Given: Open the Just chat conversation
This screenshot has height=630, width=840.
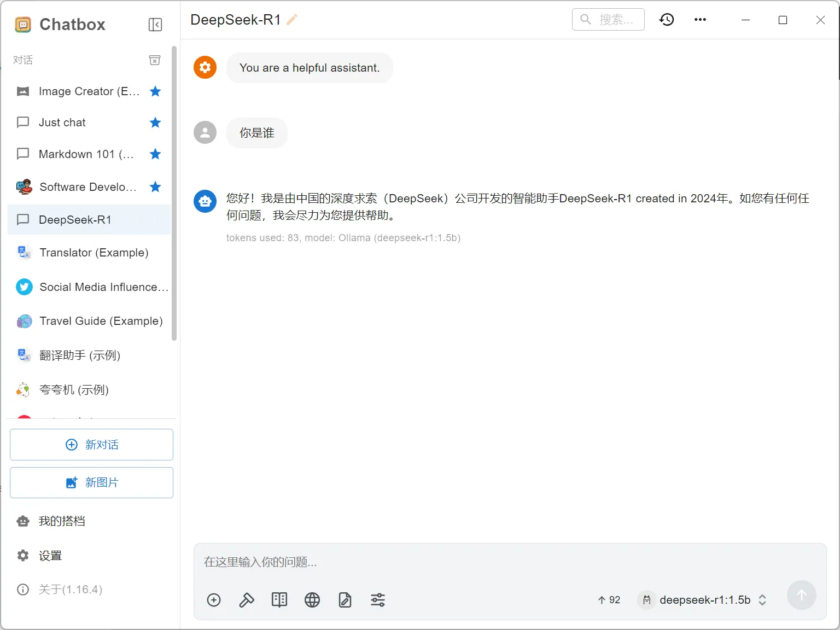Looking at the screenshot, I should 89,122.
